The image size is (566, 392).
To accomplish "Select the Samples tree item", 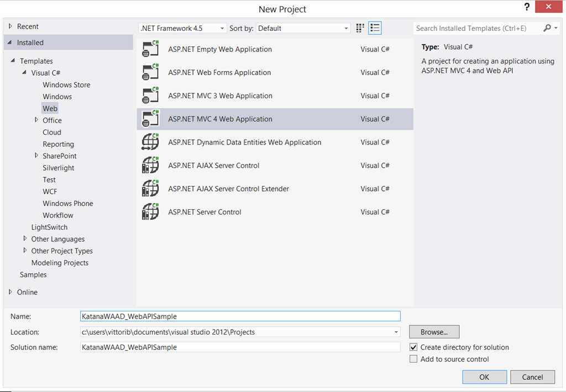I will 33,275.
